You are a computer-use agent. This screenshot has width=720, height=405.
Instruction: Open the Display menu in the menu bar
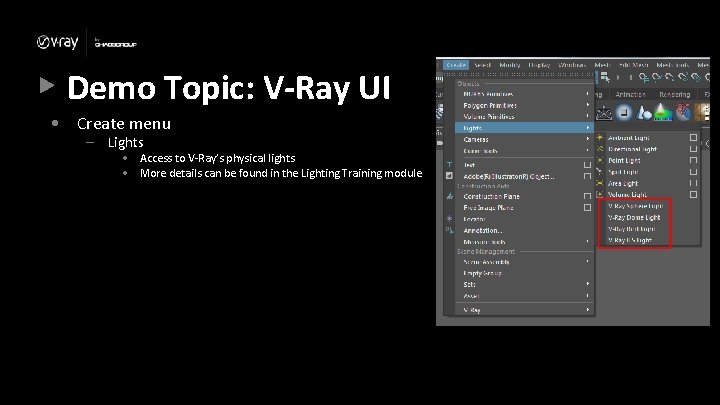click(x=539, y=65)
